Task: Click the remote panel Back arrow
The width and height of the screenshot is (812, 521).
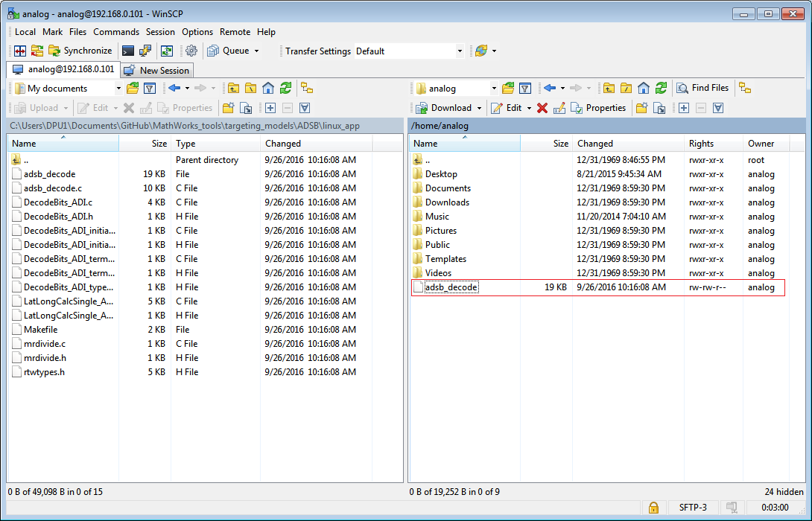Action: tap(550, 89)
